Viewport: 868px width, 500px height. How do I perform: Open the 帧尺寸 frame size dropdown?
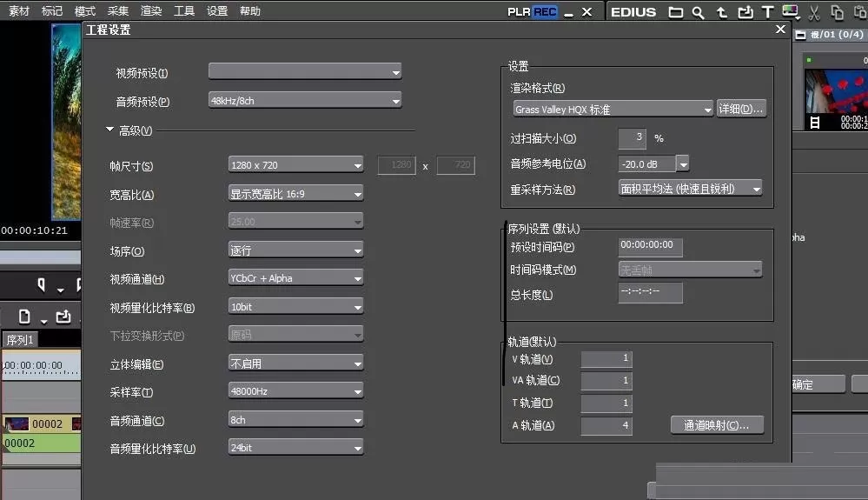click(x=295, y=165)
